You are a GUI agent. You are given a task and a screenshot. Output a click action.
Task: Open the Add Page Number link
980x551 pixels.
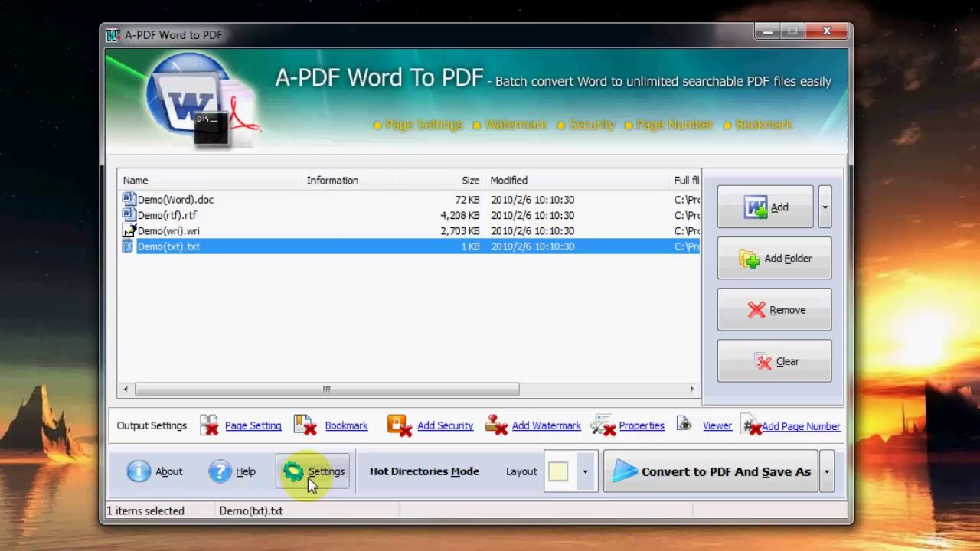[801, 426]
